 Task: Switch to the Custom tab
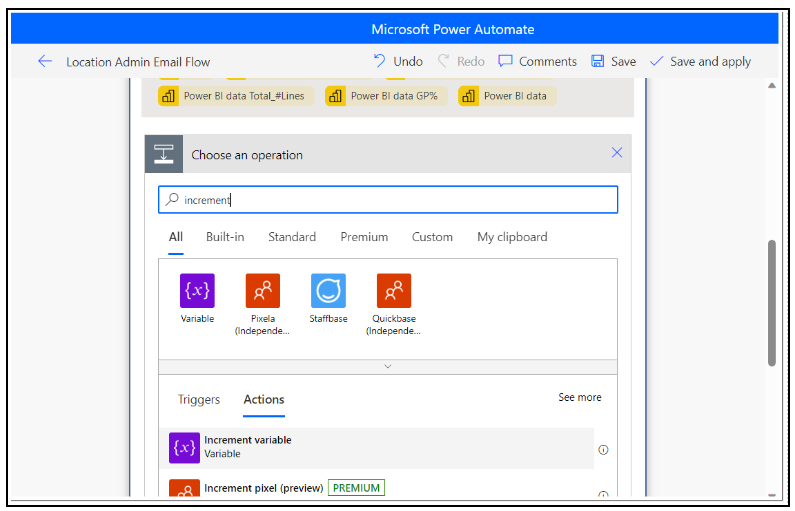click(432, 237)
